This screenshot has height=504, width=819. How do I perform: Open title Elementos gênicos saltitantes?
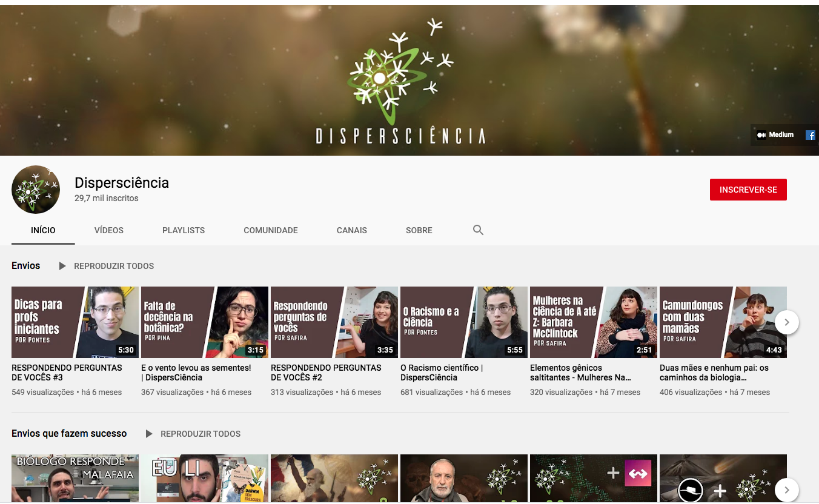click(581, 373)
